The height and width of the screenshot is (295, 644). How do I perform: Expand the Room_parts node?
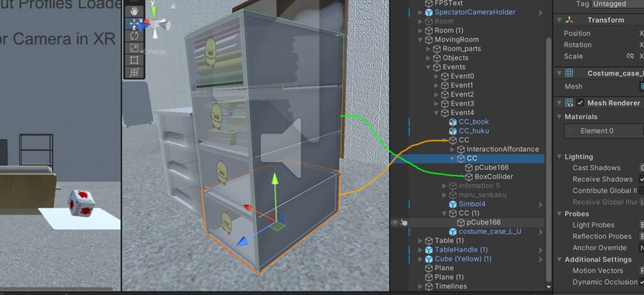pyautogui.click(x=428, y=48)
